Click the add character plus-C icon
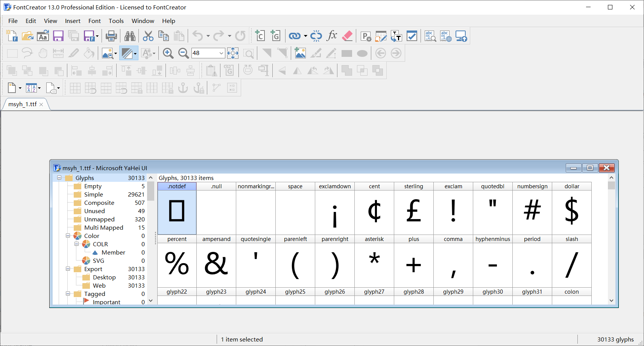The width and height of the screenshot is (644, 346). coord(260,36)
